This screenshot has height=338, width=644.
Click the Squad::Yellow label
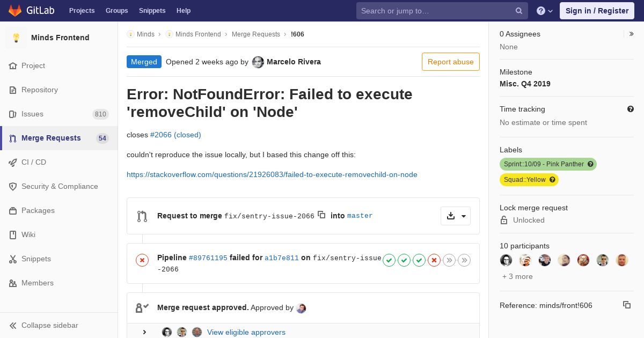coord(529,180)
